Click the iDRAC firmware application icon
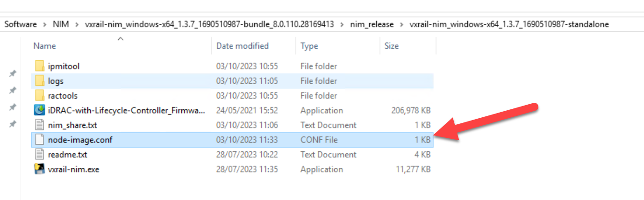The height and width of the screenshot is (200, 644). click(x=40, y=110)
